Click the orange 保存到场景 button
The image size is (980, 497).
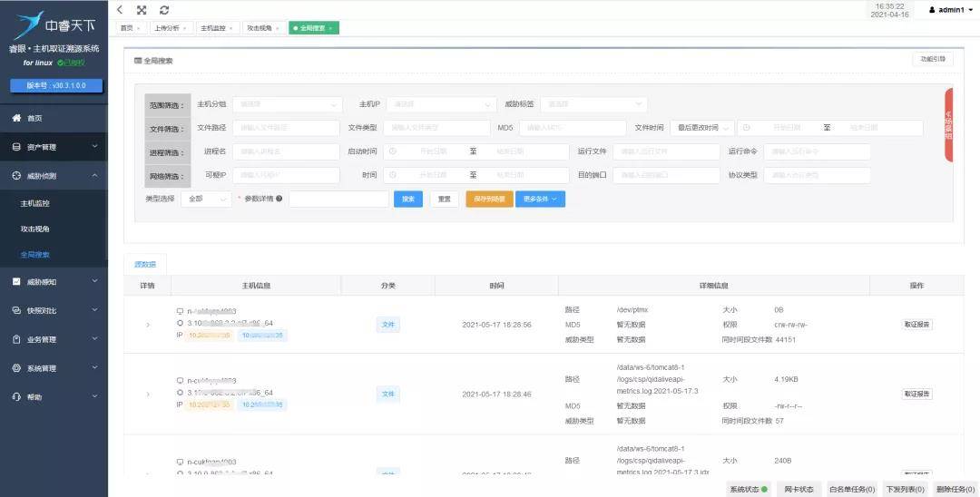489,200
